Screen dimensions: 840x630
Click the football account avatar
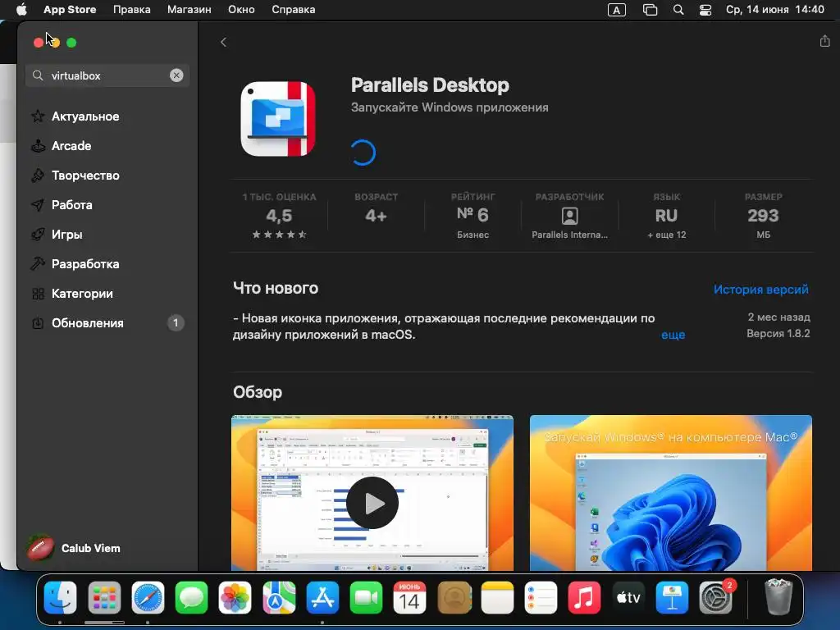pyautogui.click(x=41, y=548)
